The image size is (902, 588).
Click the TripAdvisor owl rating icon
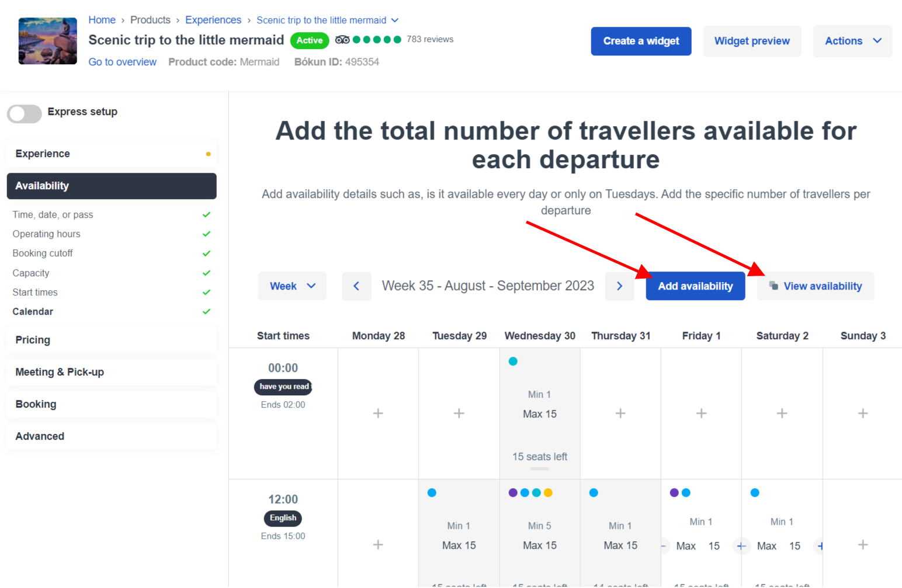click(x=342, y=40)
